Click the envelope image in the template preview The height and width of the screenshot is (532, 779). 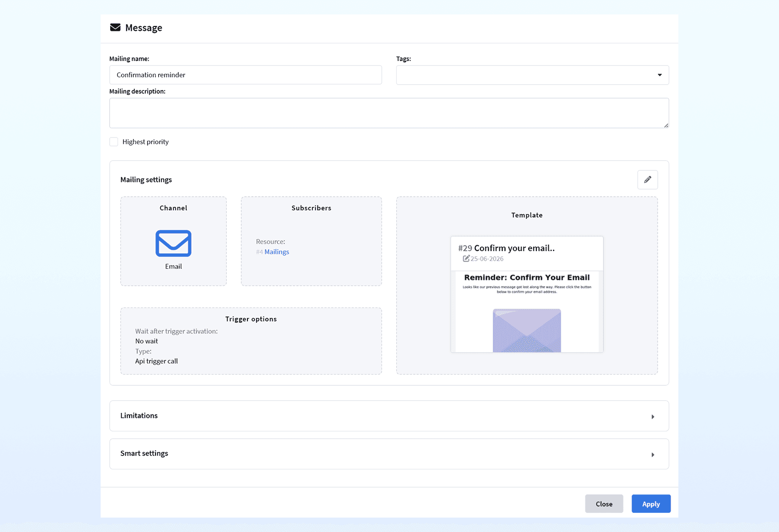[527, 330]
